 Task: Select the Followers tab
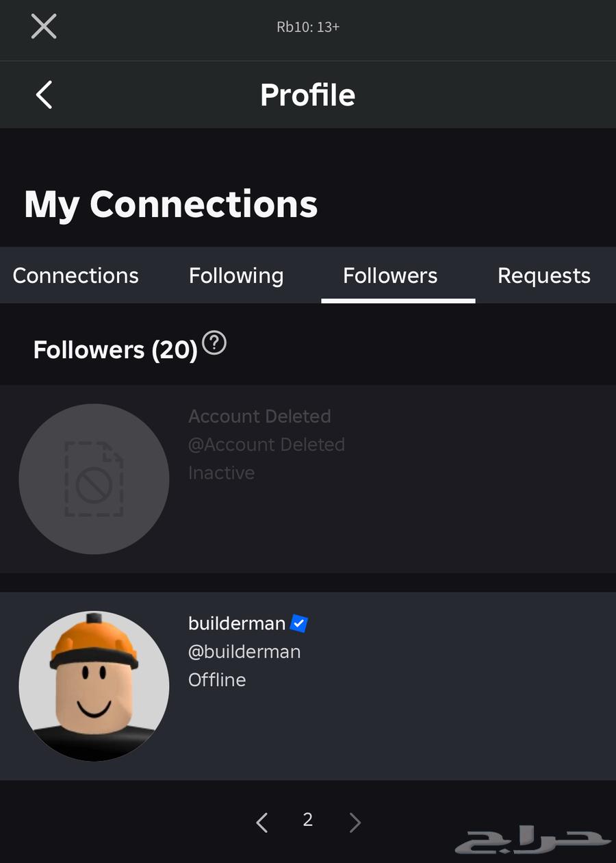click(x=390, y=275)
